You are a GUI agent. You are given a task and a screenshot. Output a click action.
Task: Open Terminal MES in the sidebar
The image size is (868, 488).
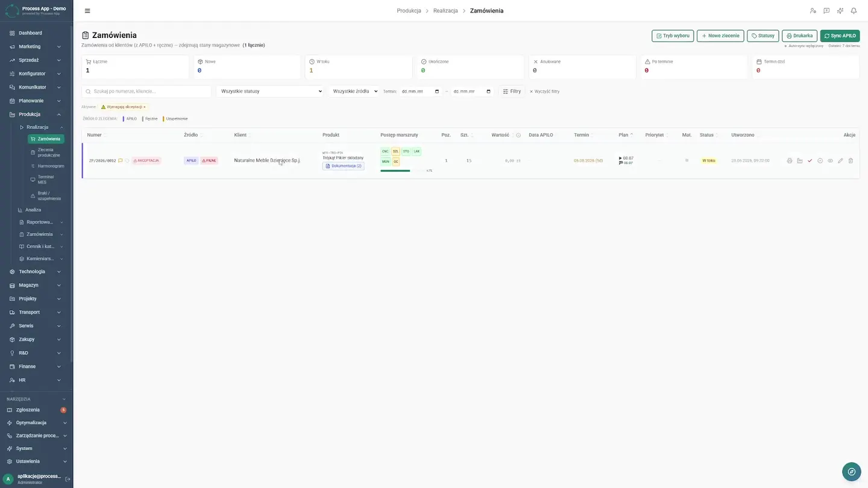tap(46, 180)
